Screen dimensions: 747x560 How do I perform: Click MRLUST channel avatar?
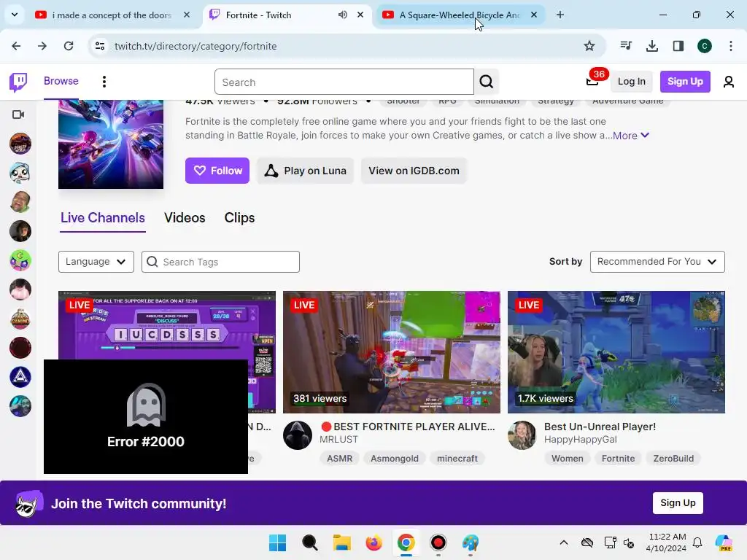tap(298, 435)
